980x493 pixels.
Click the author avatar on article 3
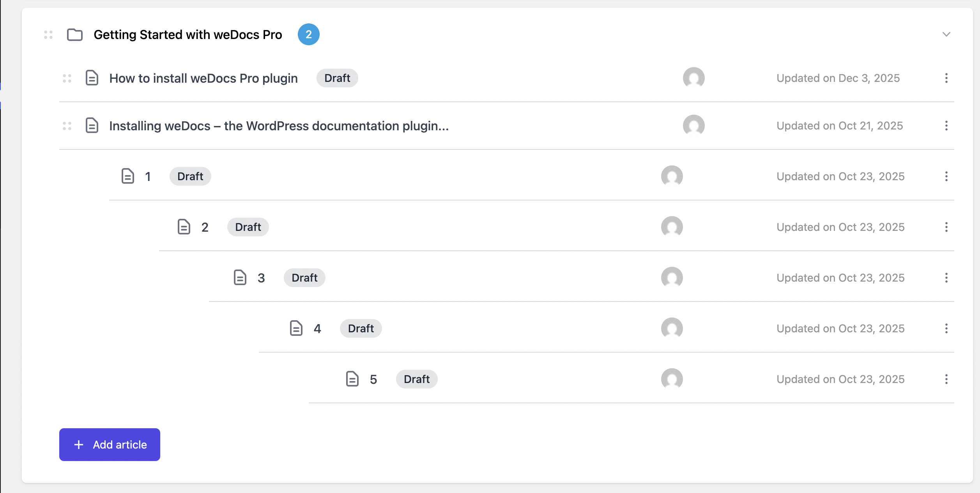click(x=673, y=278)
